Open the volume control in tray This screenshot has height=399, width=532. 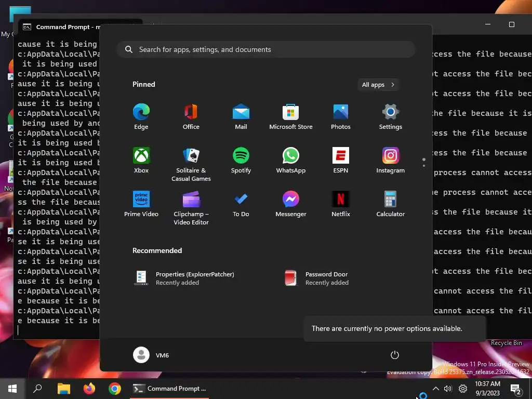(x=448, y=389)
